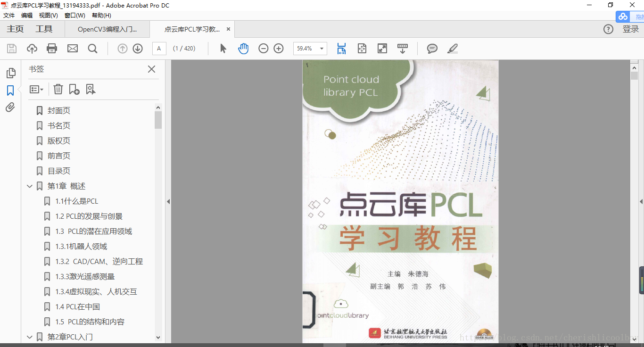This screenshot has height=347, width=644.
Task: Send file by email envelope icon
Action: tap(73, 49)
